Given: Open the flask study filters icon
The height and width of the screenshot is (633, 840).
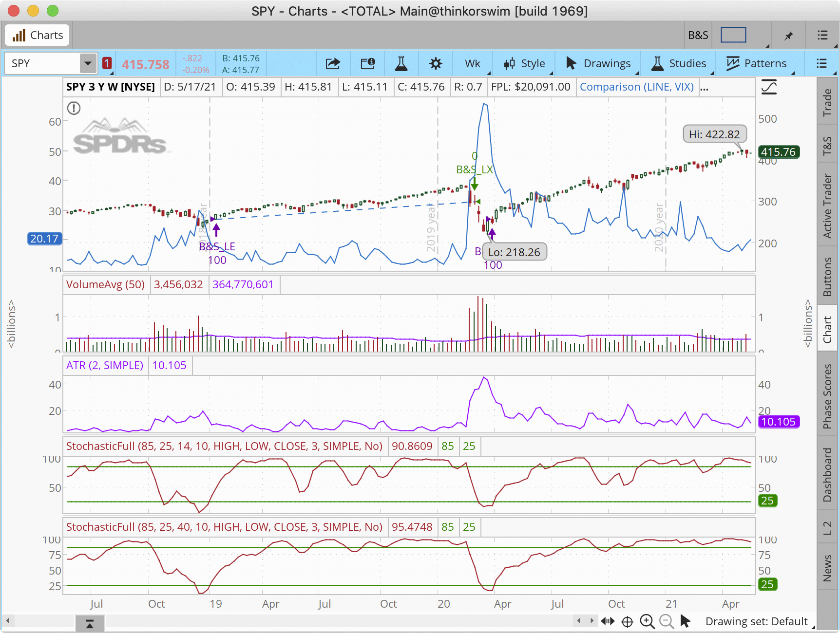Looking at the screenshot, I should tap(401, 63).
